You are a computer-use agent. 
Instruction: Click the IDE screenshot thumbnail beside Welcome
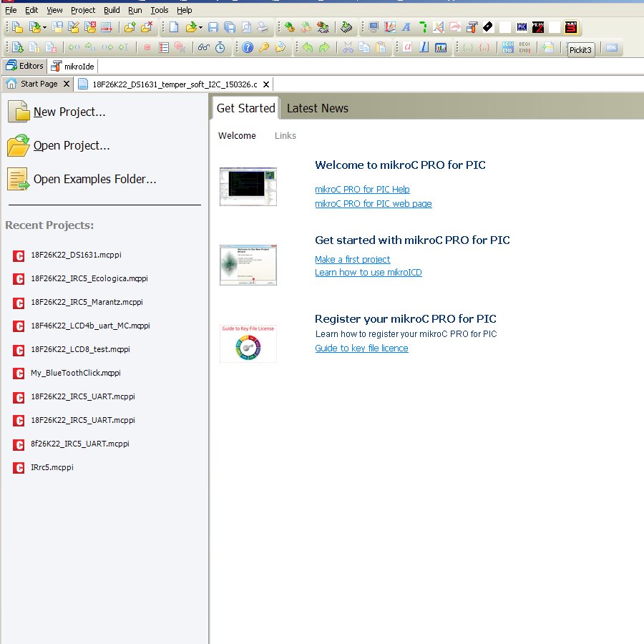[248, 187]
